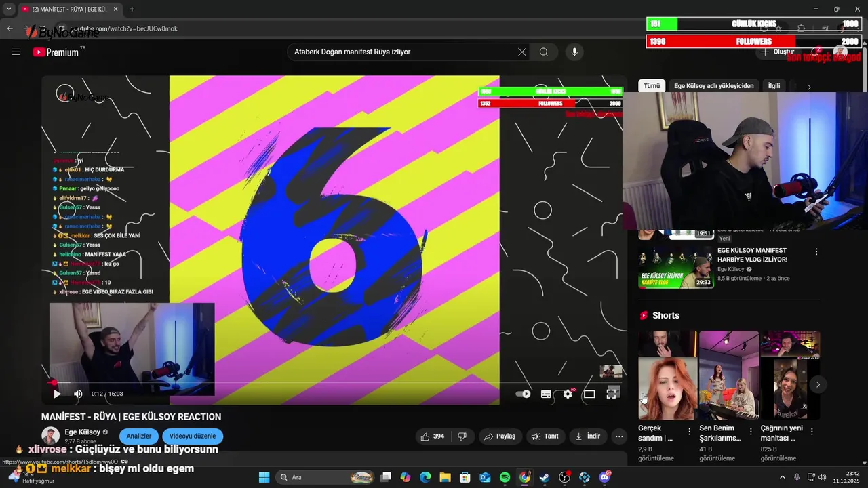
Task: Open Task View on taskbar
Action: click(x=386, y=477)
